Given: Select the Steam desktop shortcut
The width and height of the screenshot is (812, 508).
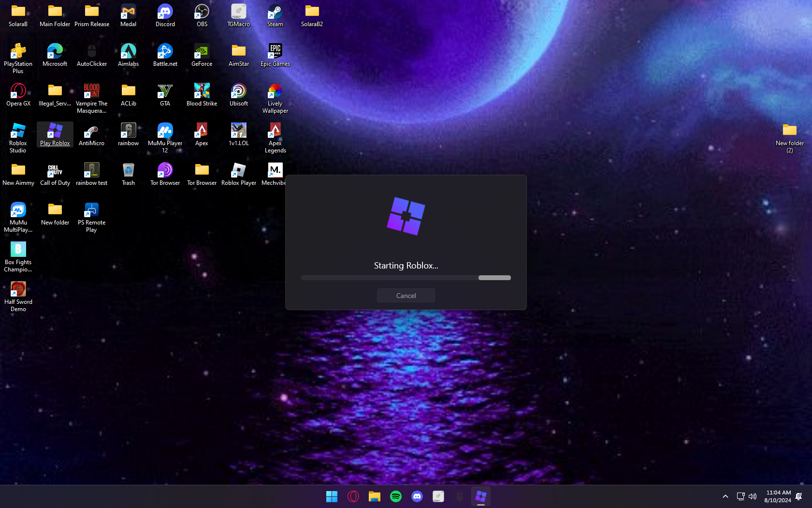Looking at the screenshot, I should click(275, 15).
